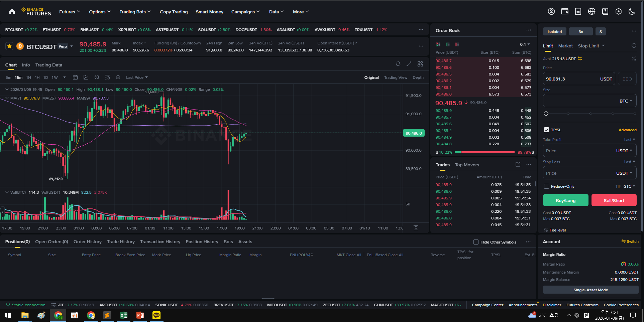Screen dimensions: 644x322
Task: Select the 1W chart interval
Action: click(55, 77)
